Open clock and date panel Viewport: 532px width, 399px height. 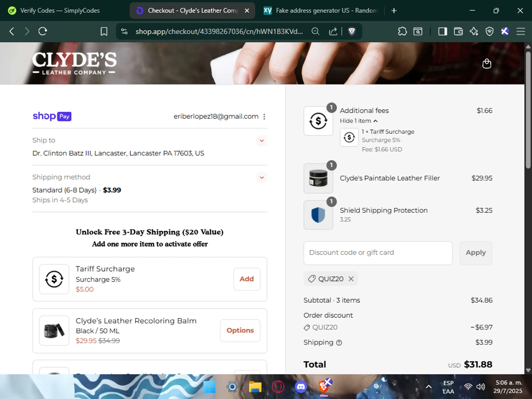click(509, 387)
